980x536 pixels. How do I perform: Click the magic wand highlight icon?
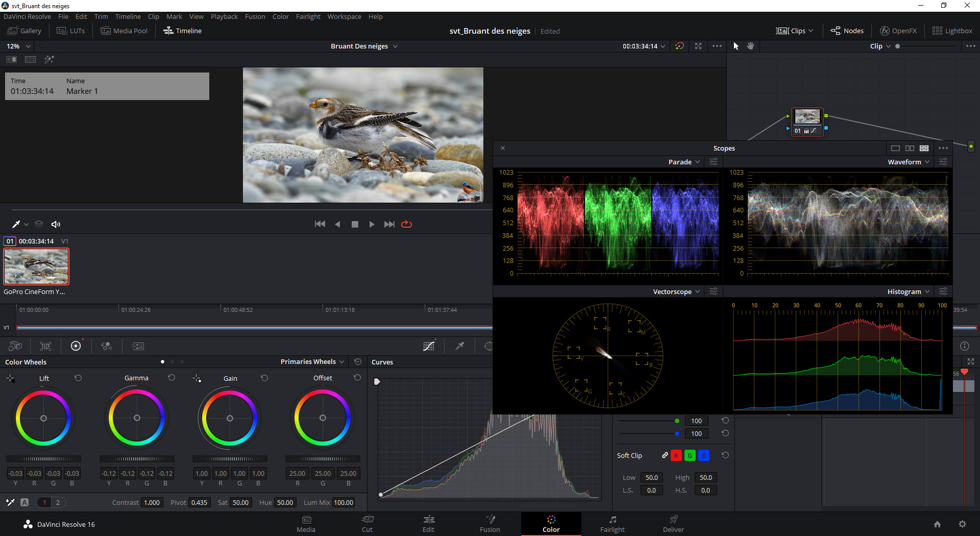[x=49, y=59]
